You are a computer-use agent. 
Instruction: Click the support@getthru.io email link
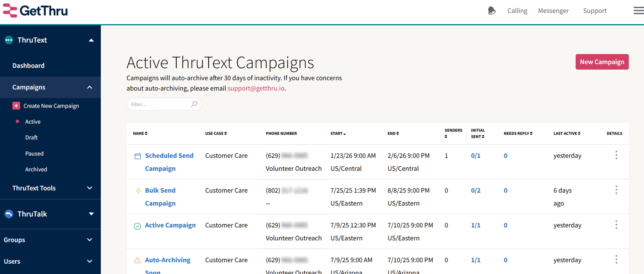256,88
